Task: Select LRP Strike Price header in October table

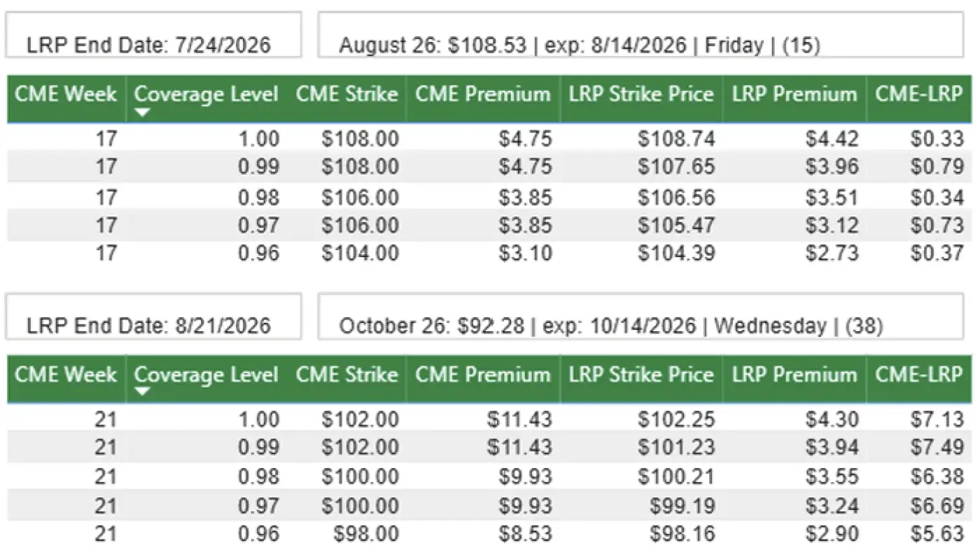Action: [x=640, y=375]
